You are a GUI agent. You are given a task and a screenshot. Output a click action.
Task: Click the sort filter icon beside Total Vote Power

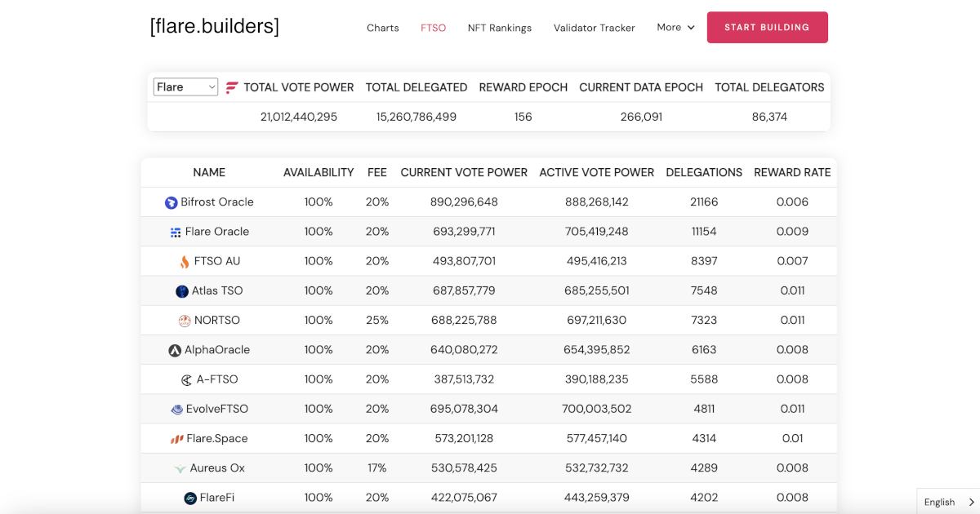(232, 86)
